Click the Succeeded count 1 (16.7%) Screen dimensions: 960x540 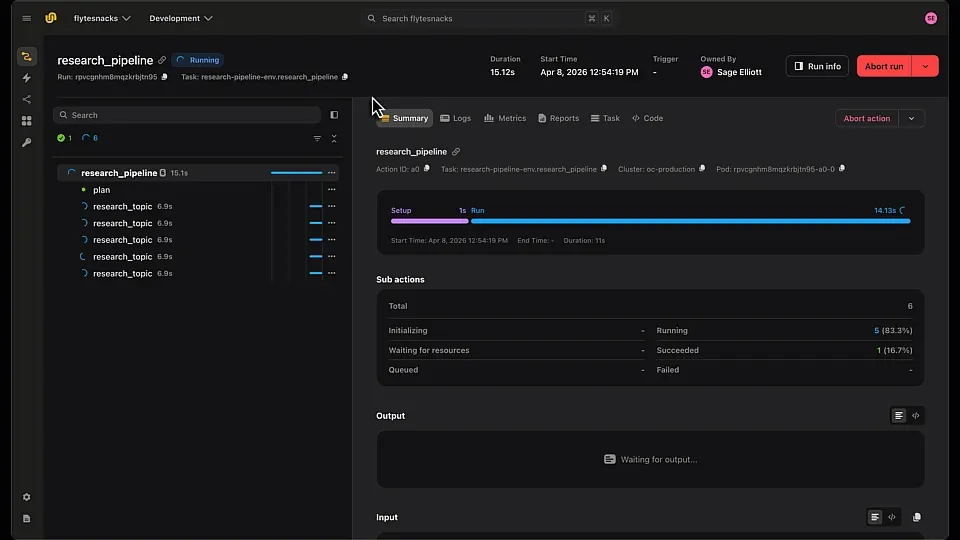pyautogui.click(x=894, y=350)
